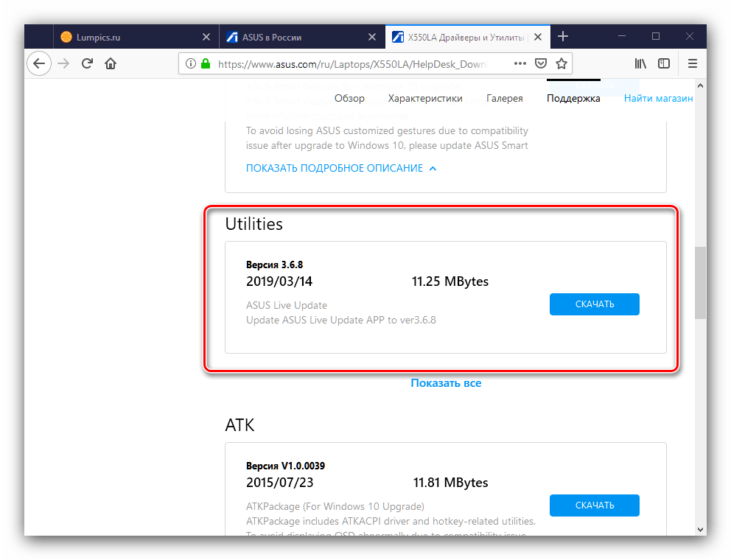Screen dimensions: 731x560
Task: Open page actions three-dot menu
Action: pyautogui.click(x=520, y=64)
